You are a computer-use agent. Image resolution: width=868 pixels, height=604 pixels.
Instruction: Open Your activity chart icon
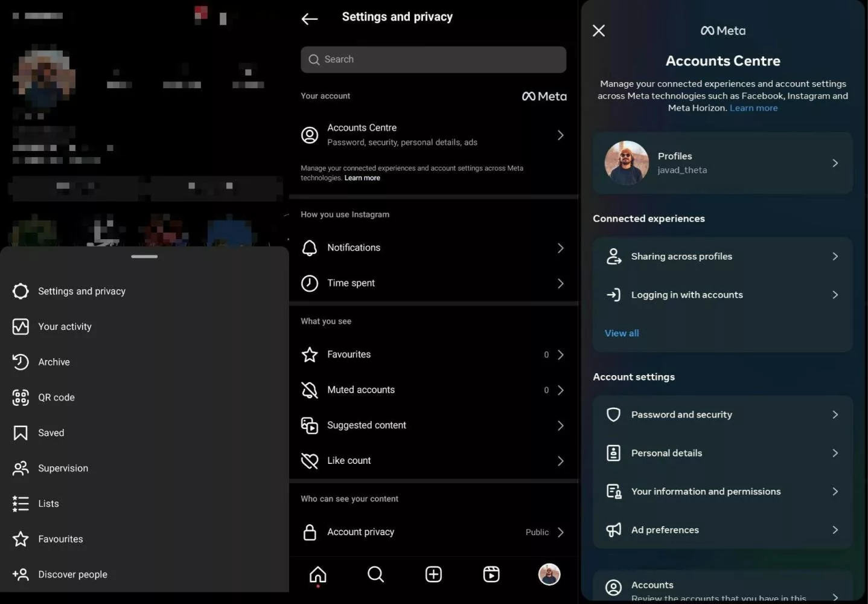(x=21, y=327)
